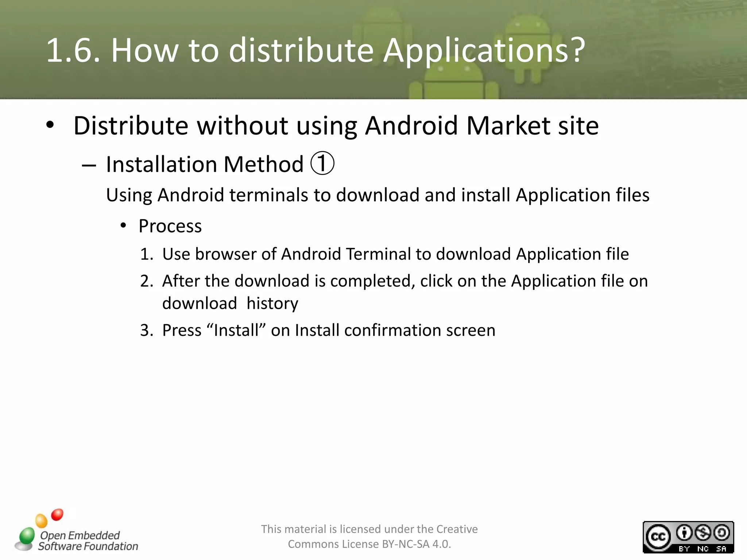Click the Creative Commons license notice text
Viewport: 747px width, 560px height.
[x=369, y=536]
